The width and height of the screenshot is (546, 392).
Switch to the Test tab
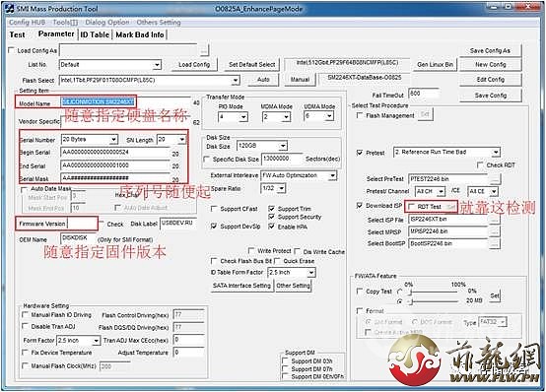[x=17, y=34]
